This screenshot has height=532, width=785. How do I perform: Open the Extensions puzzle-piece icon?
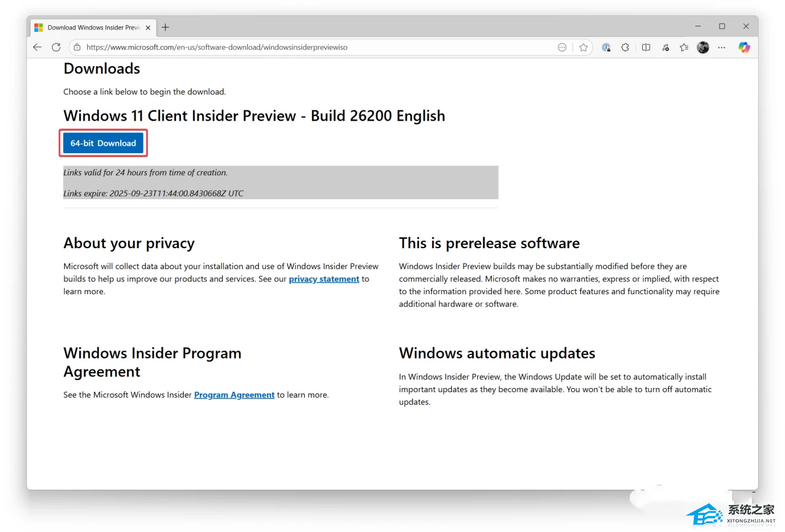tap(625, 47)
